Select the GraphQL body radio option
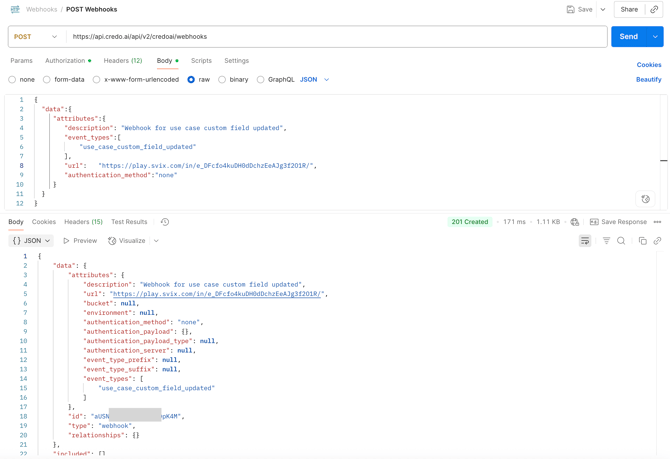The image size is (670, 459). (x=260, y=79)
